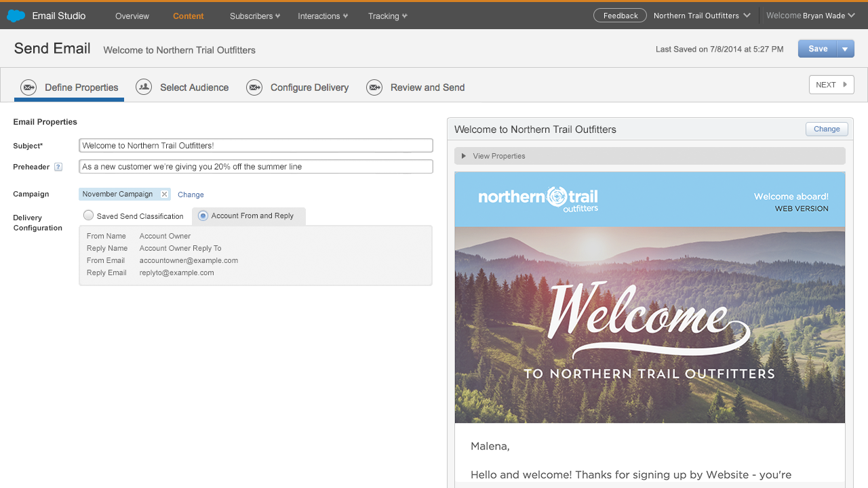Remove the November Campaign tag via X
The height and width of the screenshot is (488, 868).
tap(164, 195)
